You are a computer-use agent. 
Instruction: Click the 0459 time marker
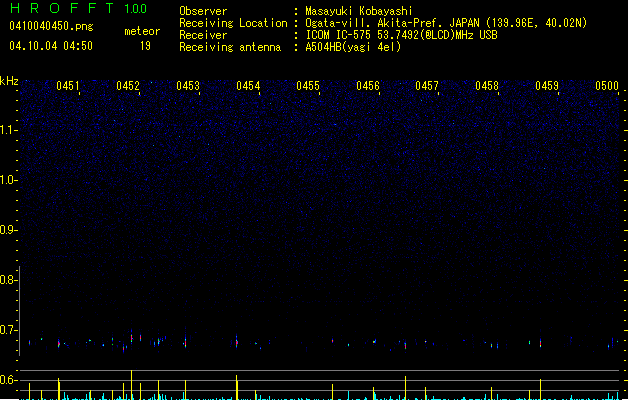point(547,86)
